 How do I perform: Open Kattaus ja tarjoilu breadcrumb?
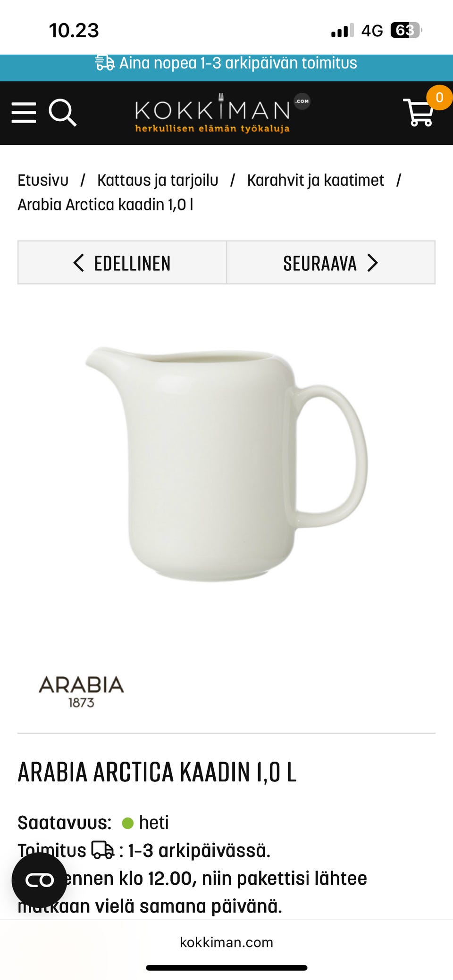coord(158,180)
